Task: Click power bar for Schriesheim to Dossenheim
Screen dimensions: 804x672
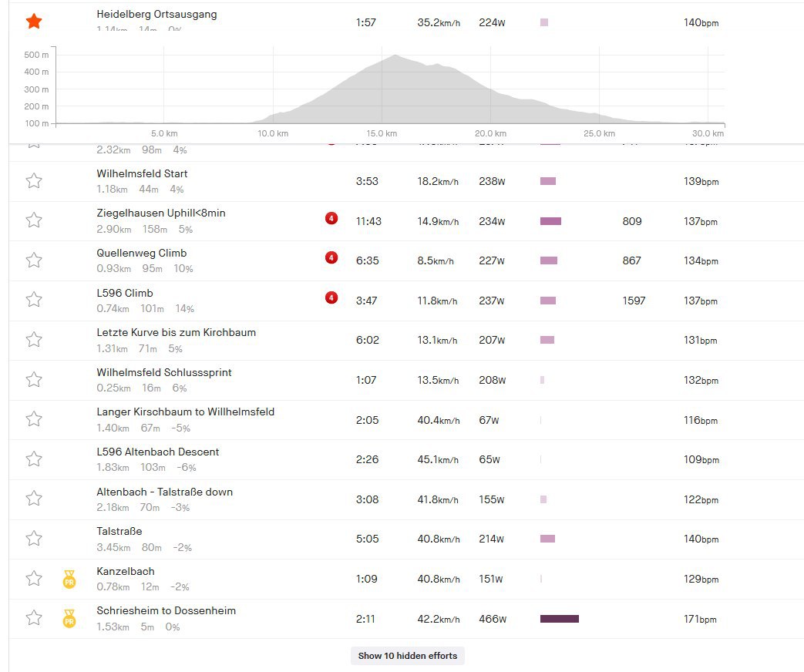Action: pos(560,619)
